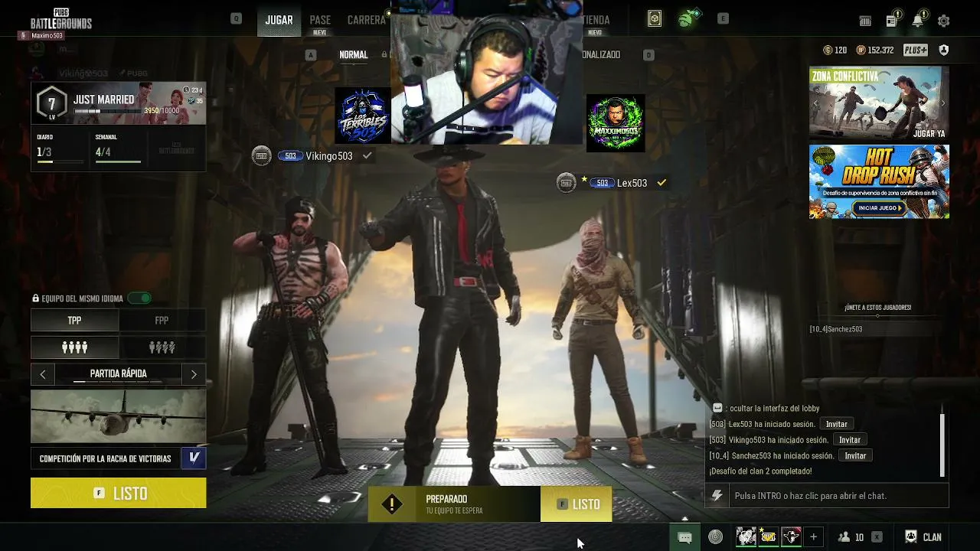Click LISTO in the PREPARADO banner
Viewport: 980px width, 551px height.
pyautogui.click(x=577, y=504)
